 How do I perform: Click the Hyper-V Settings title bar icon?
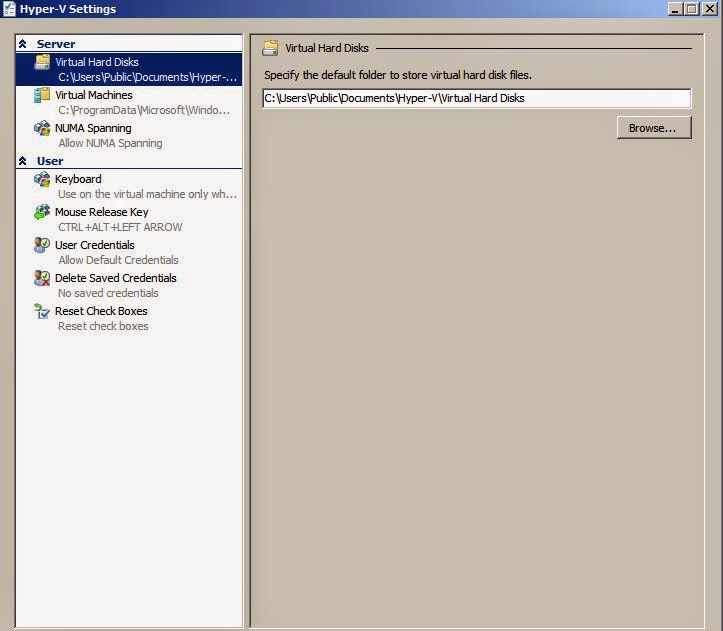pos(9,9)
